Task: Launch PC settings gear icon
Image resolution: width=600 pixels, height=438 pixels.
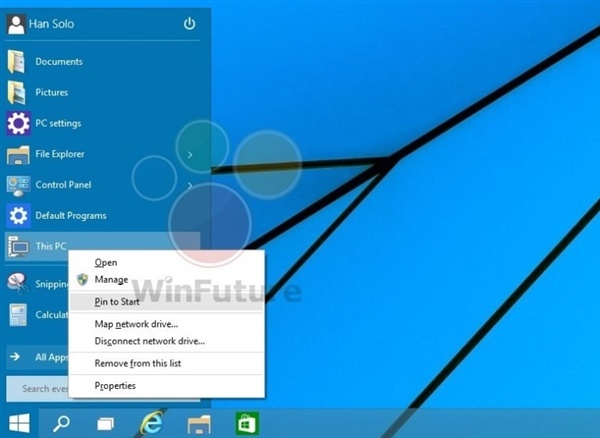Action: (18, 123)
